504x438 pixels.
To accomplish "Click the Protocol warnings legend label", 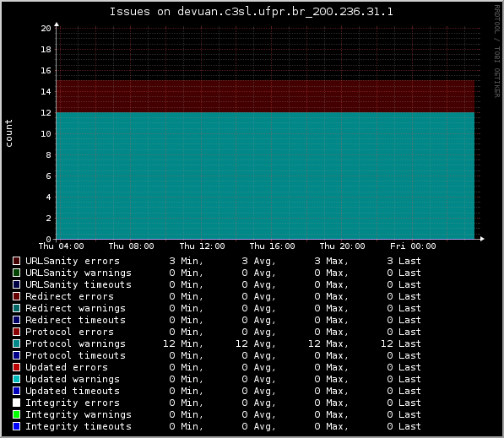I will (75, 343).
